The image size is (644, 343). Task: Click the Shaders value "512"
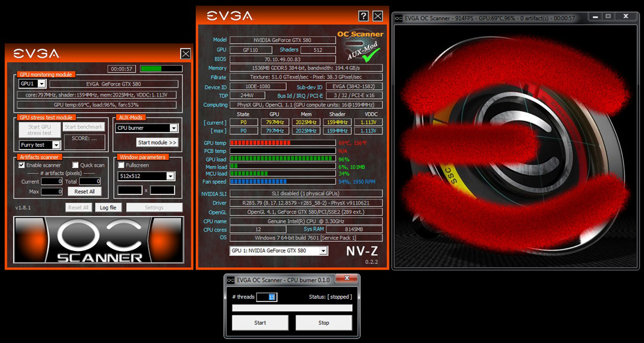tap(318, 50)
